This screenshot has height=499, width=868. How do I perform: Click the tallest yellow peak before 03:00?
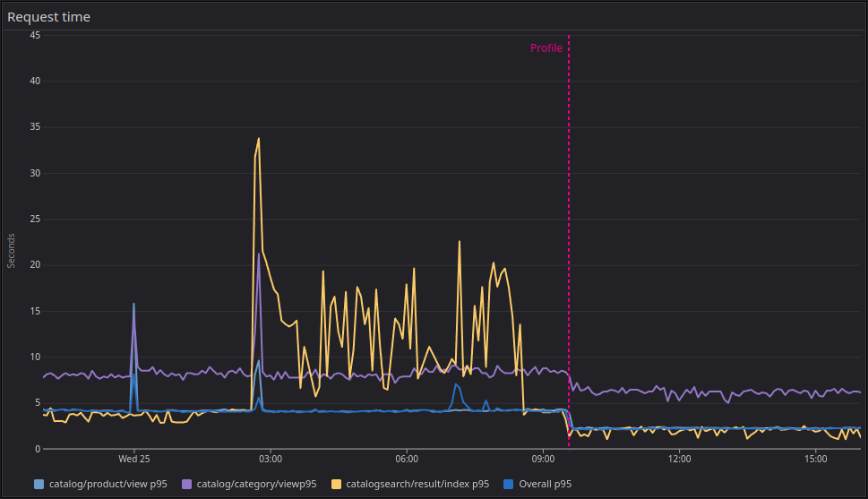259,139
